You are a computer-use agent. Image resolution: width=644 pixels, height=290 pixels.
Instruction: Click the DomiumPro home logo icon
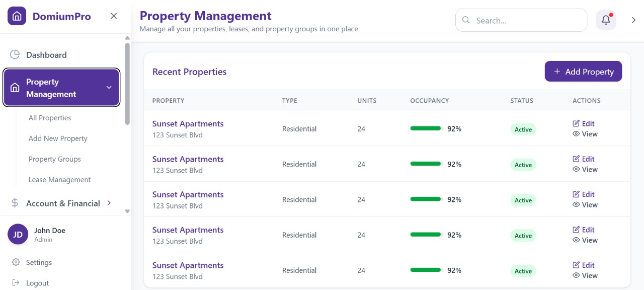pos(17,16)
